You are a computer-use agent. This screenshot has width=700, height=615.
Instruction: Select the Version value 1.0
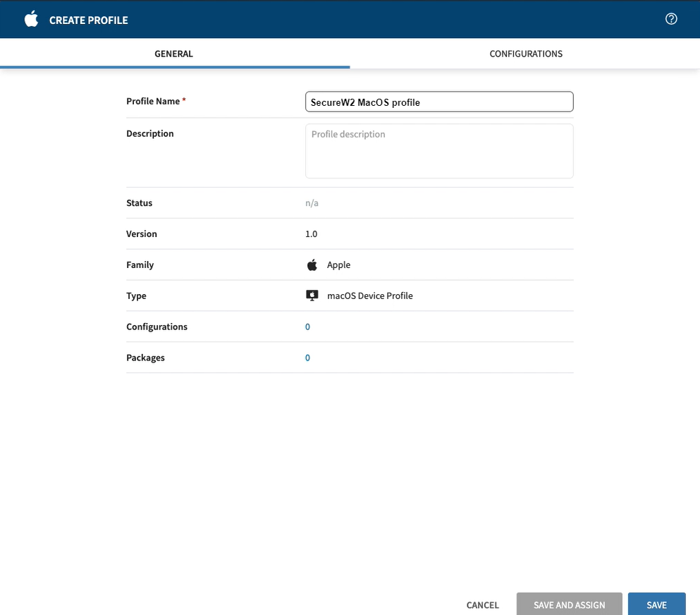tap(312, 234)
